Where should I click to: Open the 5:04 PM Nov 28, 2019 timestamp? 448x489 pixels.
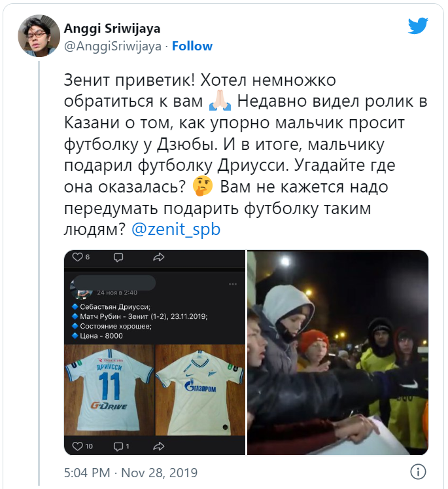coord(131,473)
